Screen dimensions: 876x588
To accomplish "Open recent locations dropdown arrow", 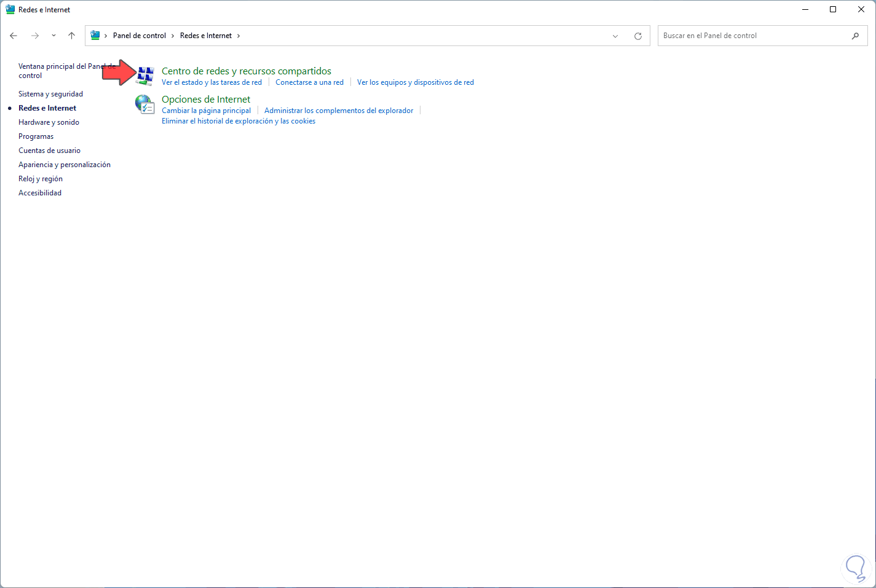I will [x=53, y=36].
